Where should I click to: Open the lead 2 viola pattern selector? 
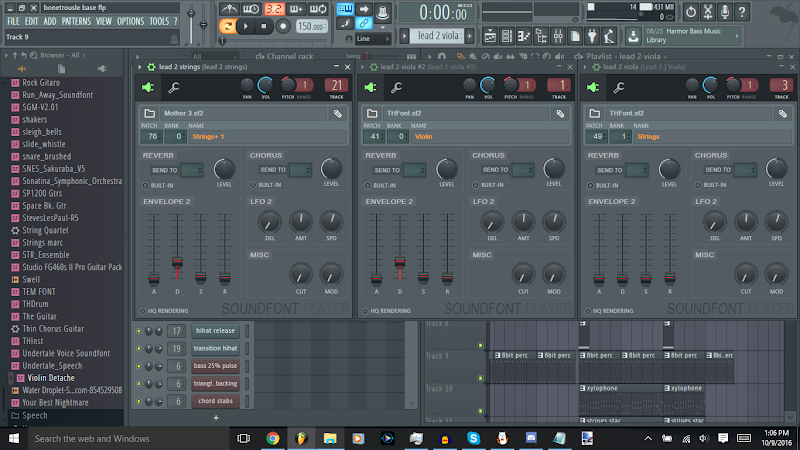[x=438, y=36]
